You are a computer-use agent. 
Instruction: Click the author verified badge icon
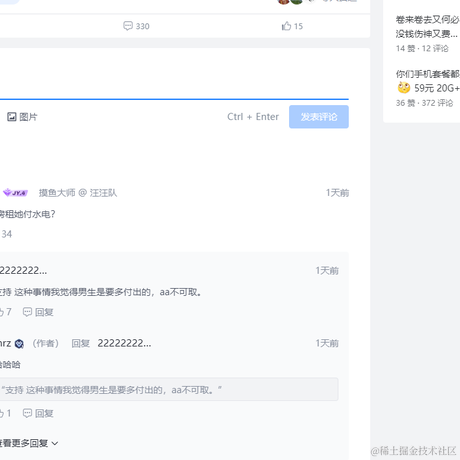coord(19,344)
